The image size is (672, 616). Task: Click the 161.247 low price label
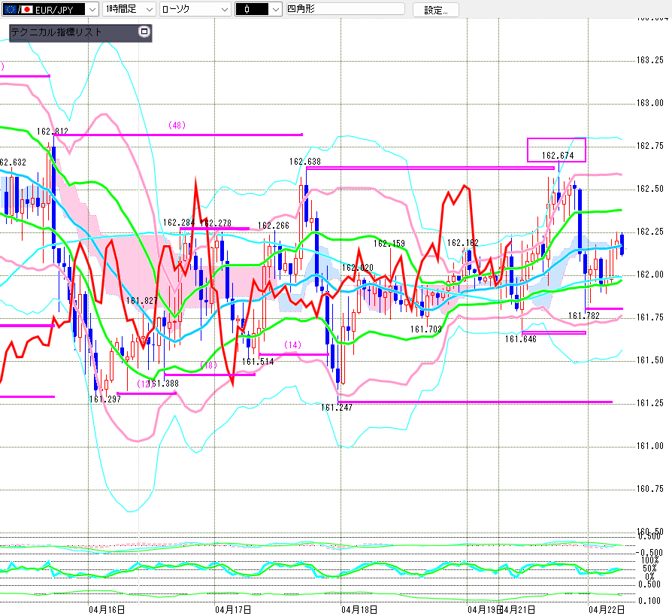[337, 408]
